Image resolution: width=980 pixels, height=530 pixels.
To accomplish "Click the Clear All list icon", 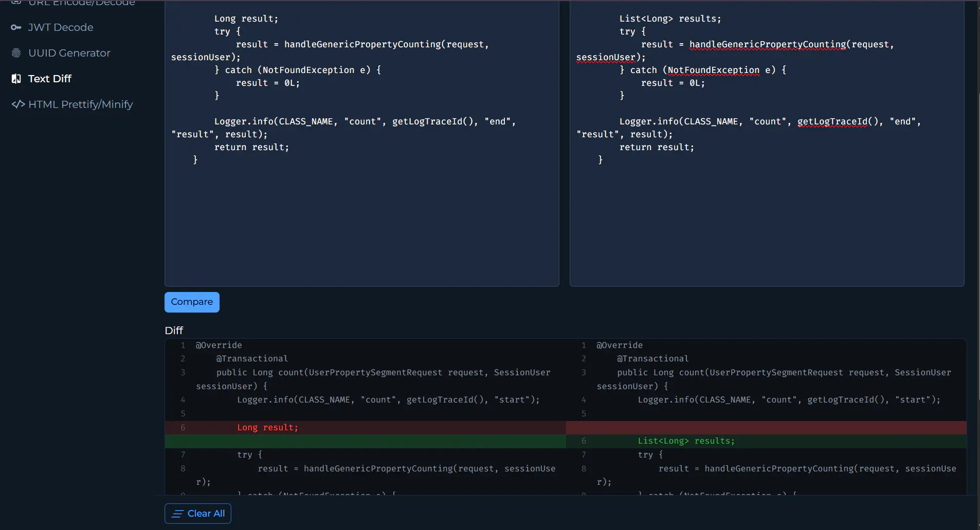I will point(178,514).
